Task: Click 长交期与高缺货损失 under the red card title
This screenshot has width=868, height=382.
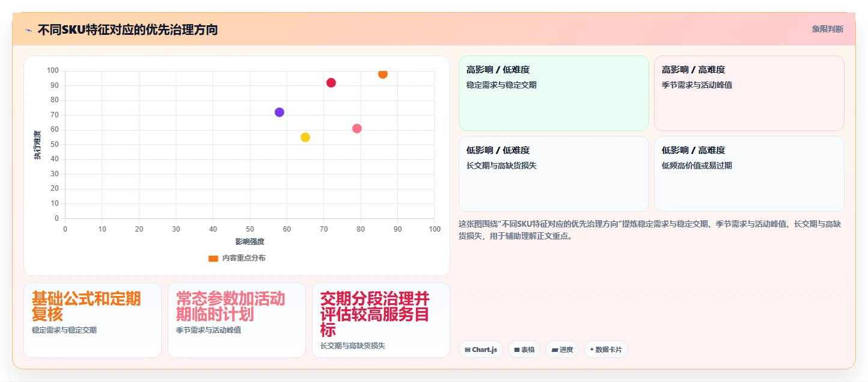Action: point(353,346)
